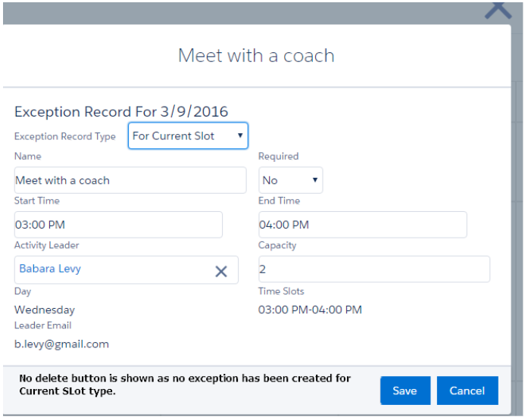The width and height of the screenshot is (528, 420).
Task: Close the modal with the top-right X
Action: pyautogui.click(x=498, y=10)
